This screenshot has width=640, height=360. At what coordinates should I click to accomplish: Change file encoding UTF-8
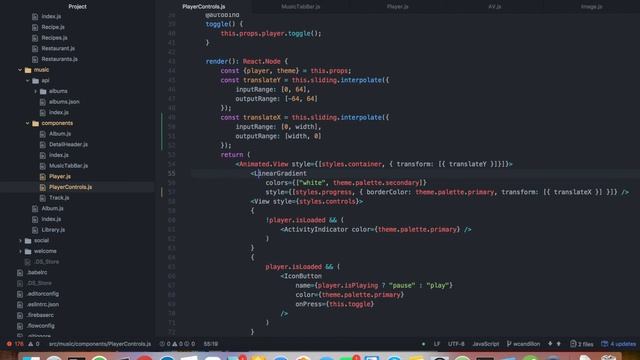click(x=456, y=344)
